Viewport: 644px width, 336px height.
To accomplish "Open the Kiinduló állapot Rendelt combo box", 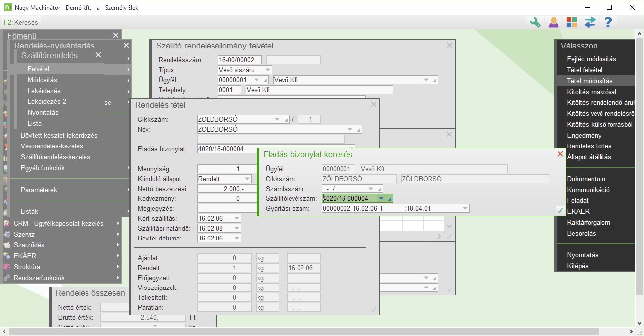I will tap(247, 179).
